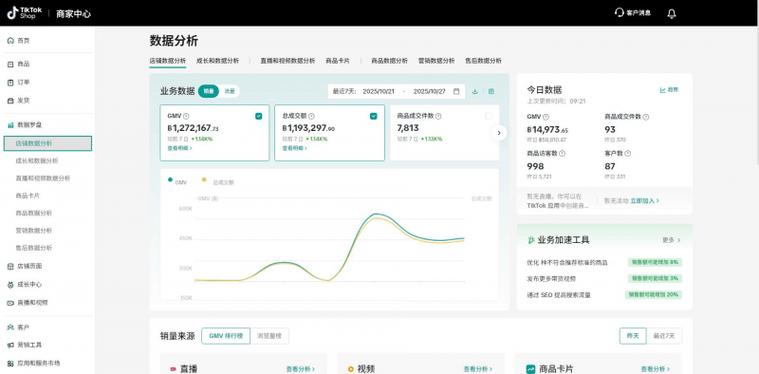This screenshot has width=759, height=374.
Task: Click the 发货 shipping icon in sidebar
Action: 11,101
